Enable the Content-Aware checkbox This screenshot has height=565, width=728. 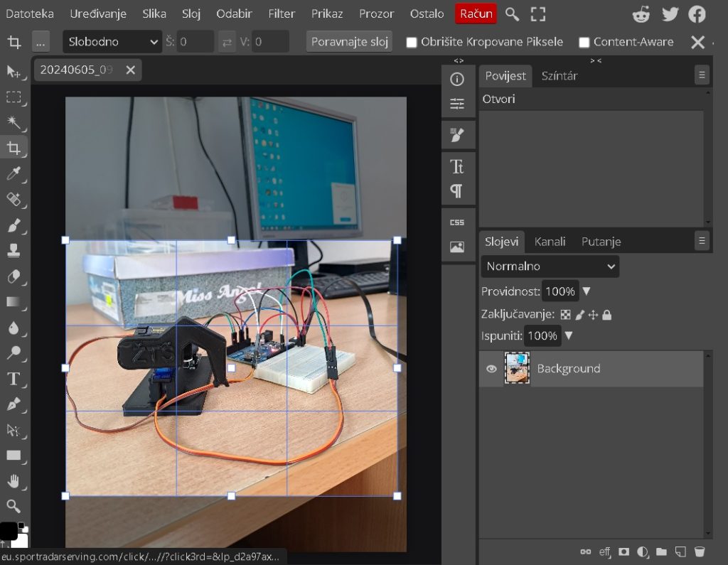(584, 43)
